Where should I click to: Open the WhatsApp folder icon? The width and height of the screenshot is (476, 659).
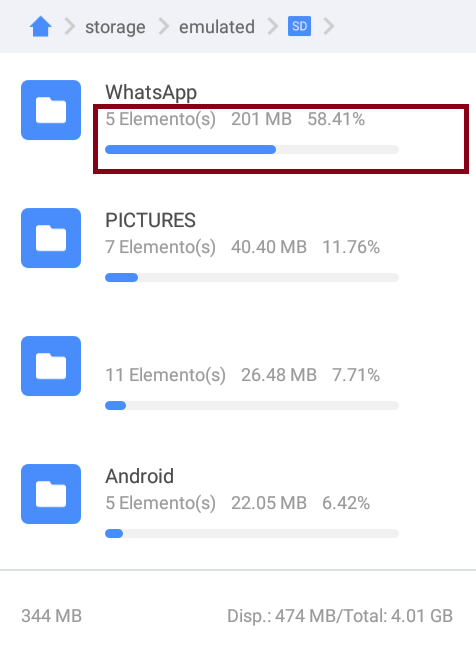click(x=51, y=110)
